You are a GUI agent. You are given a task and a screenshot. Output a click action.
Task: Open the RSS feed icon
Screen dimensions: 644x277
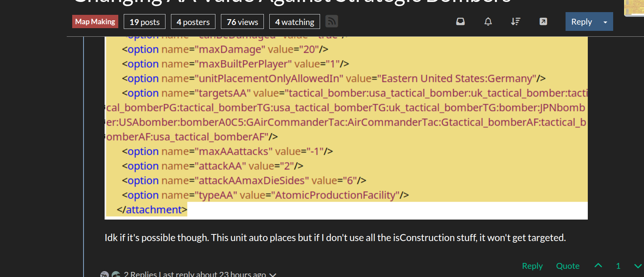332,21
